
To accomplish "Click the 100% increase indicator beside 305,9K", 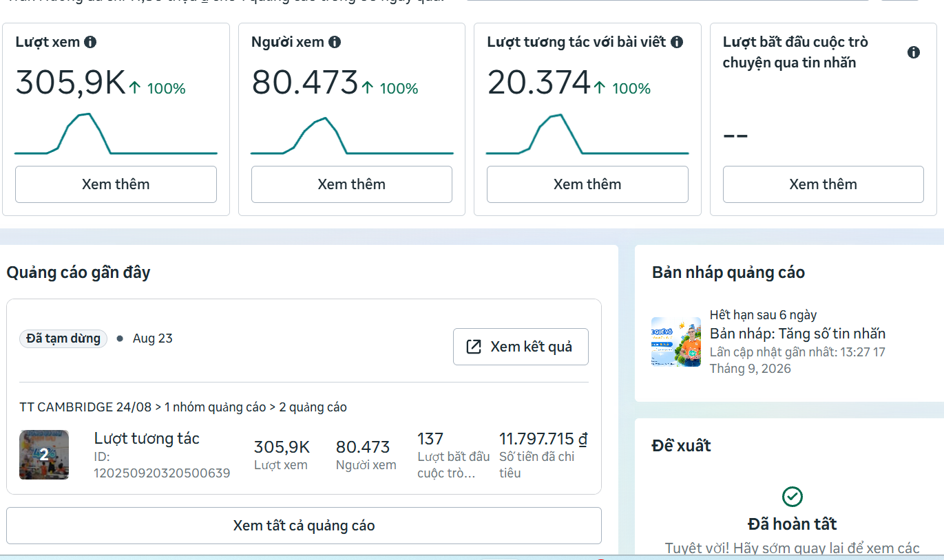I will pyautogui.click(x=158, y=88).
